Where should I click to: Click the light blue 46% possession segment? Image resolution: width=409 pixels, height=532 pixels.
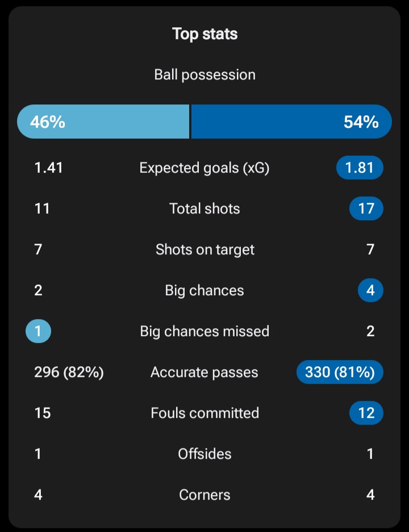(x=103, y=122)
